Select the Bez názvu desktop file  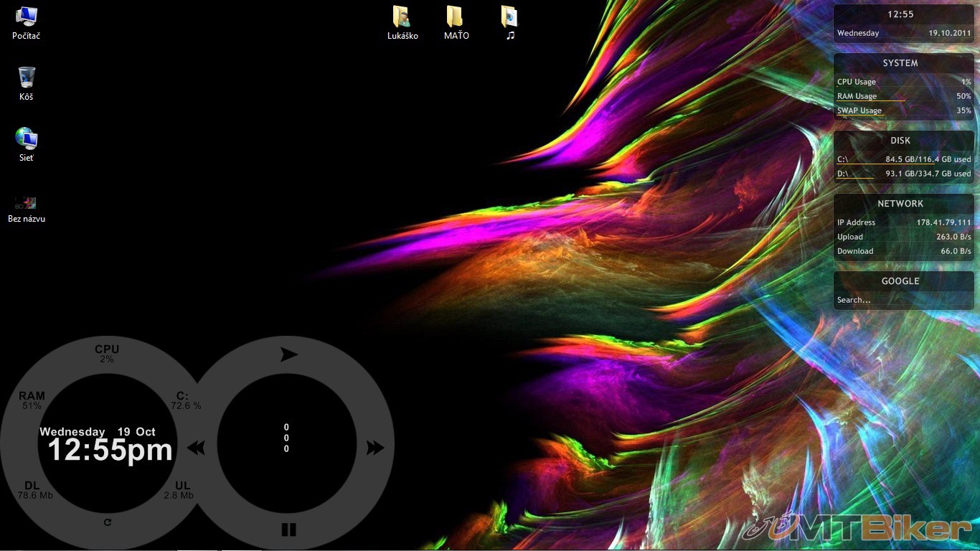click(x=27, y=204)
